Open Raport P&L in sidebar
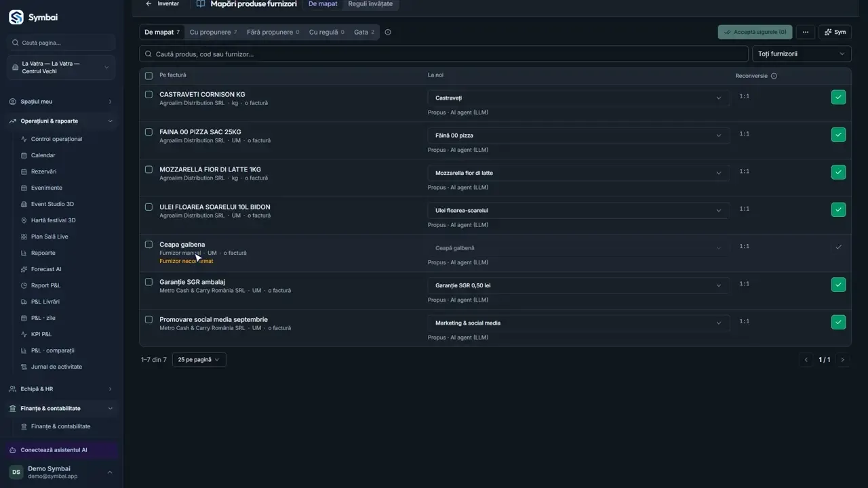 point(45,285)
